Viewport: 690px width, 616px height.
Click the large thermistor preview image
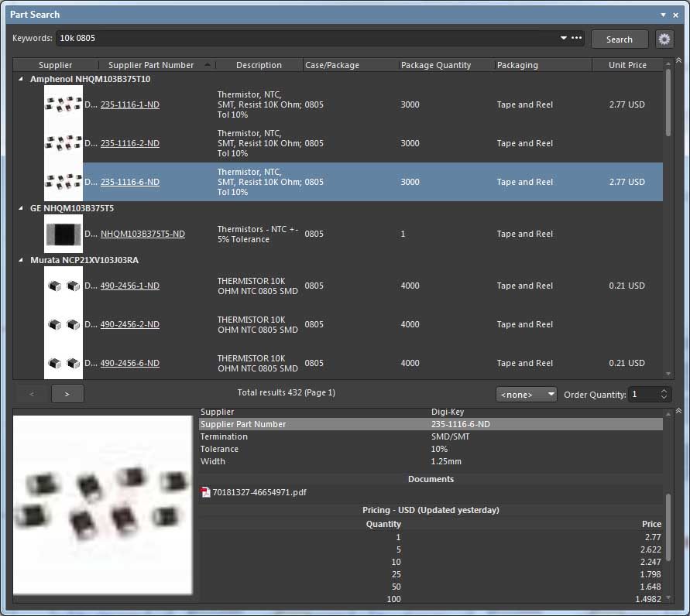[102, 505]
